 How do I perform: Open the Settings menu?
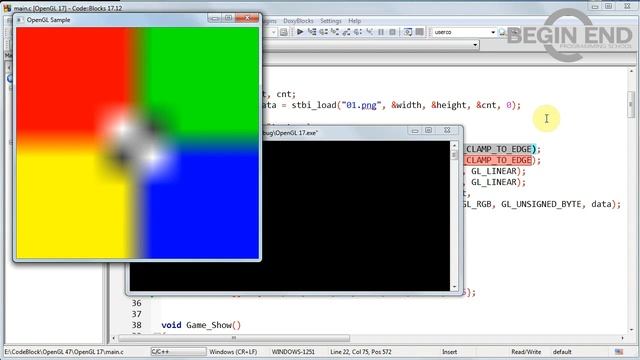tap(331, 20)
